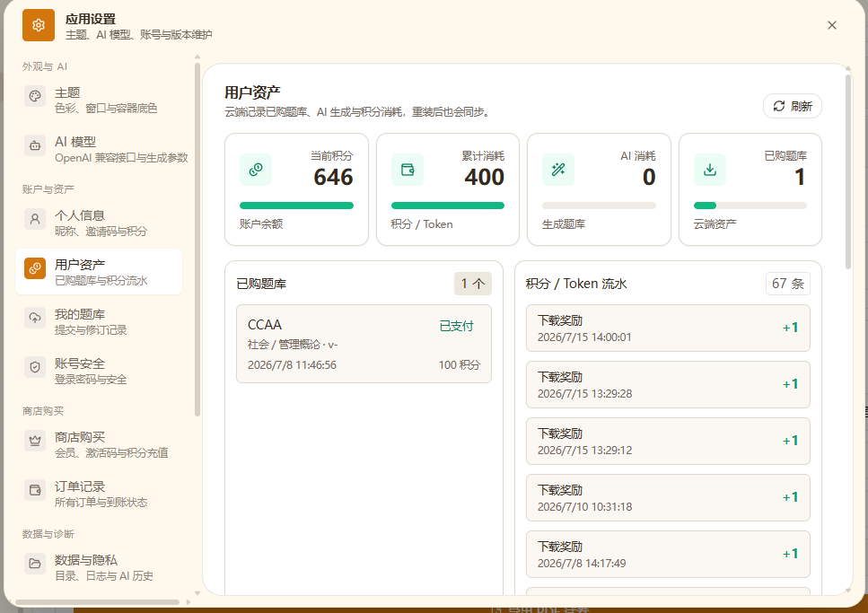Open the 商店购买 page

pos(99,444)
